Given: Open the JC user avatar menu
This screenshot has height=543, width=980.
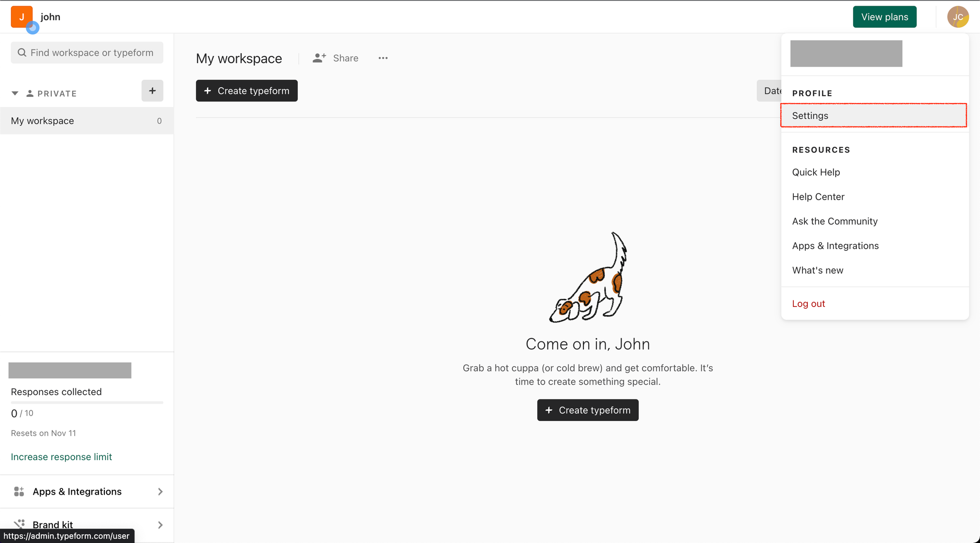Looking at the screenshot, I should (x=958, y=17).
